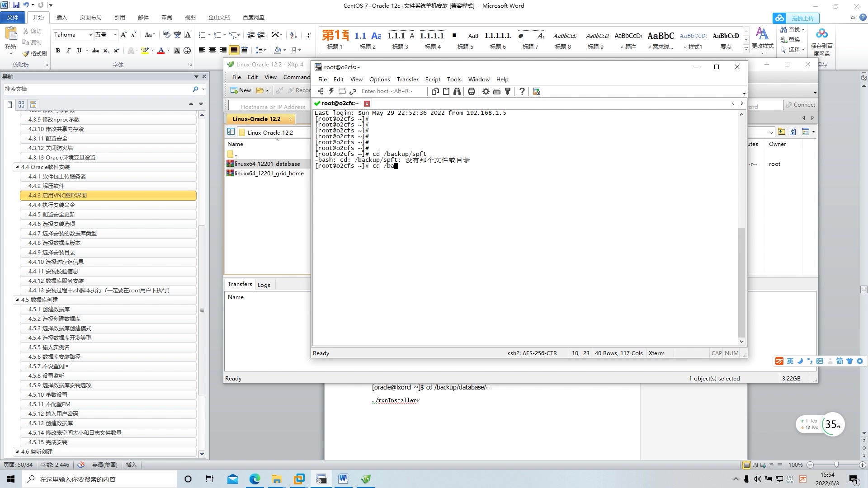
Task: Switch to print layout view in Word status bar
Action: coord(747,465)
